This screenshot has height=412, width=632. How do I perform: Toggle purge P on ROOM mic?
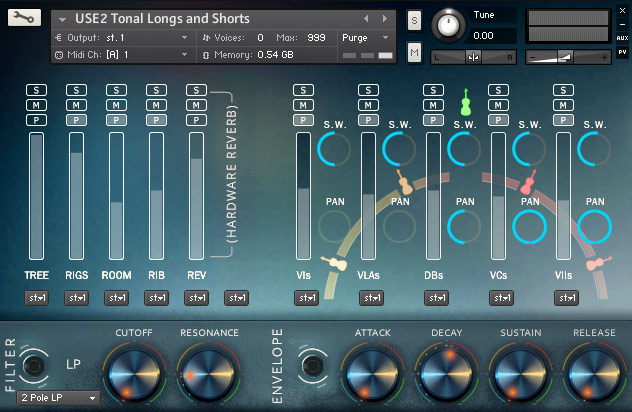pos(116,120)
